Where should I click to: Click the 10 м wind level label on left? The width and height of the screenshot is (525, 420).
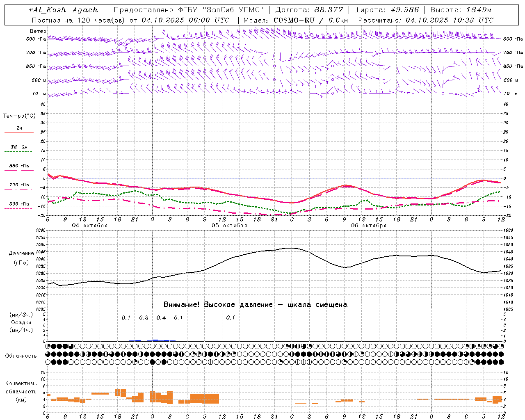39,94
